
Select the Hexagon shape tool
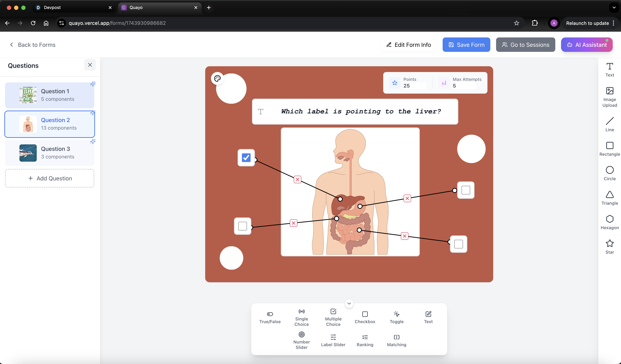(x=609, y=222)
